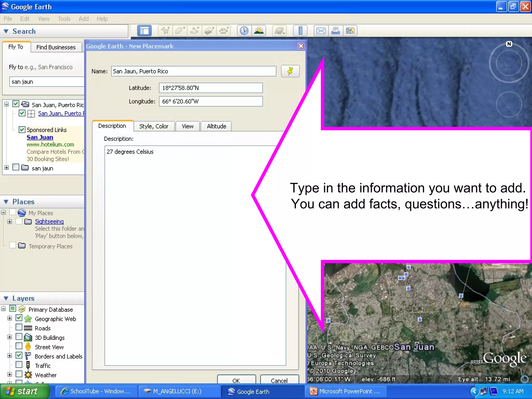This screenshot has width=532, height=399.
Task: Click in the placemark Name field
Action: coord(194,71)
